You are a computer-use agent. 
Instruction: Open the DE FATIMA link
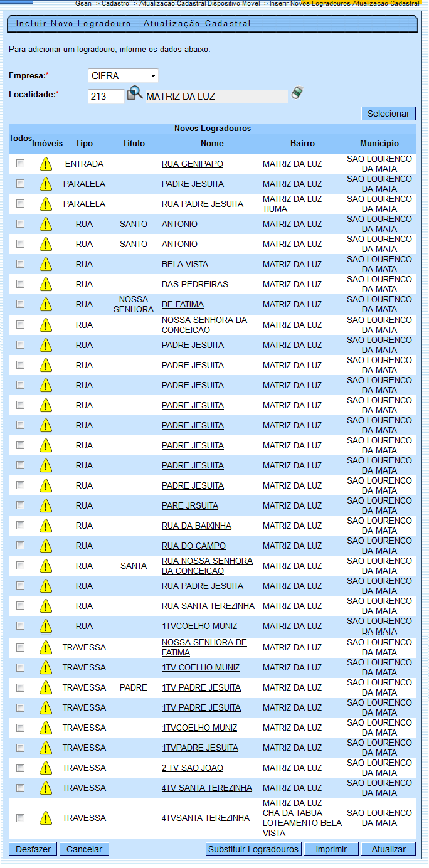(183, 304)
